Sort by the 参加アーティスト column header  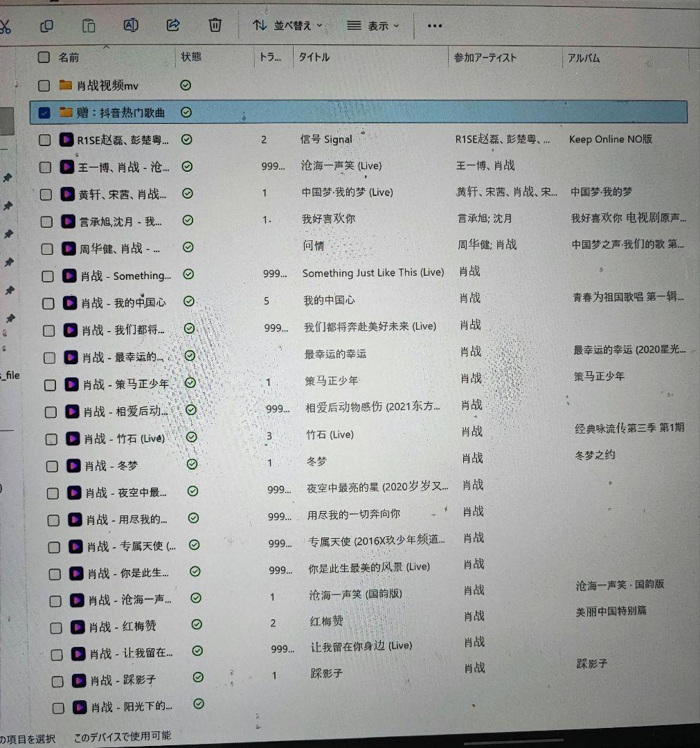pos(485,58)
